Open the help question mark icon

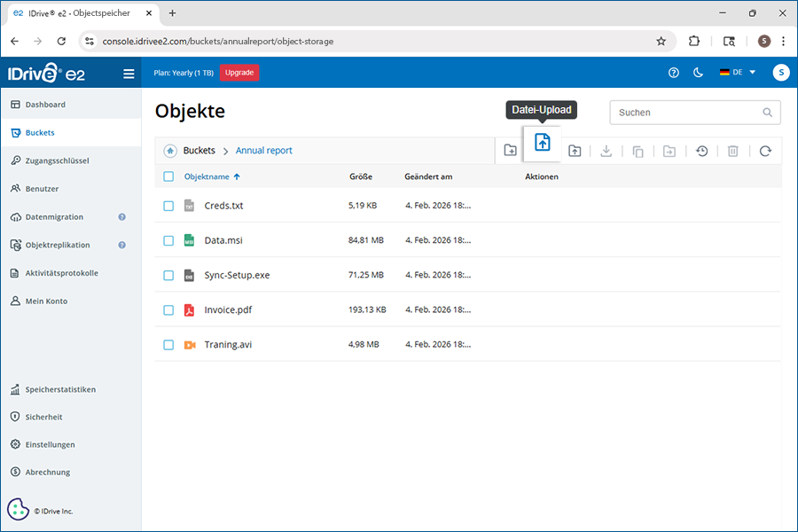(674, 73)
